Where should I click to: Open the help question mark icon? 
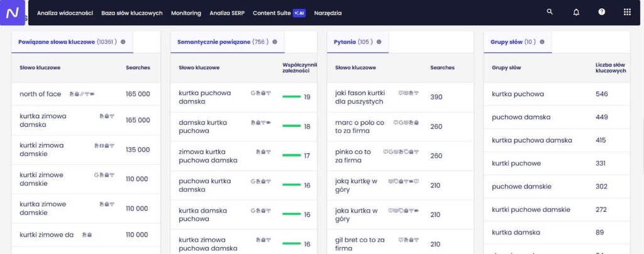(602, 12)
